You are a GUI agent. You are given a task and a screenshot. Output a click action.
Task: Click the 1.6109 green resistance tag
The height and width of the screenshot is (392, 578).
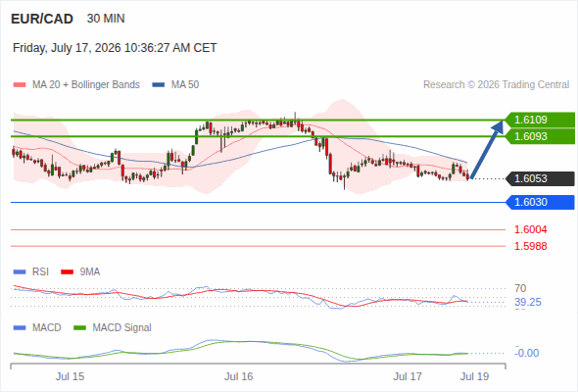coord(540,120)
